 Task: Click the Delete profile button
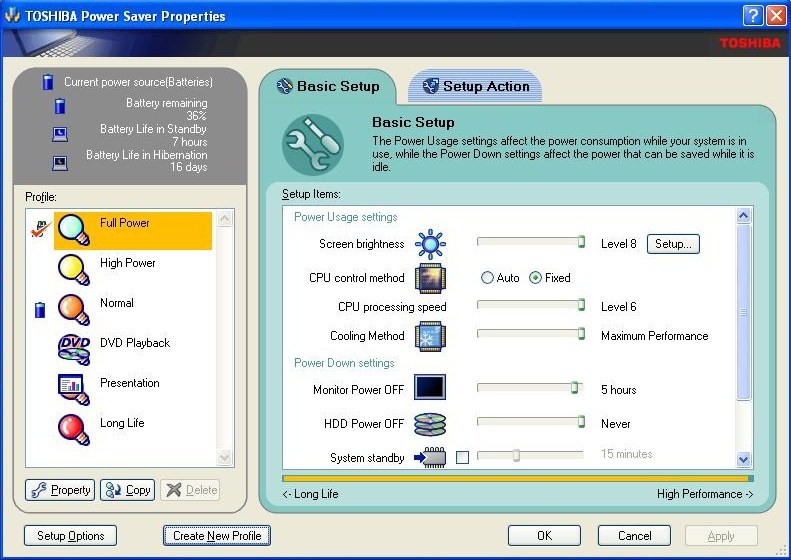(190, 490)
